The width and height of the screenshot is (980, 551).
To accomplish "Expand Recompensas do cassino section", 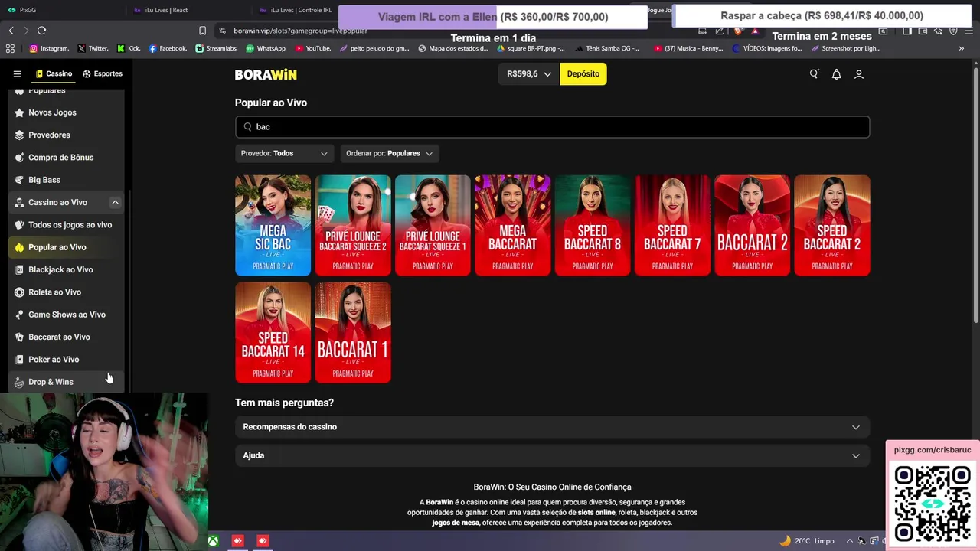I will click(x=552, y=427).
